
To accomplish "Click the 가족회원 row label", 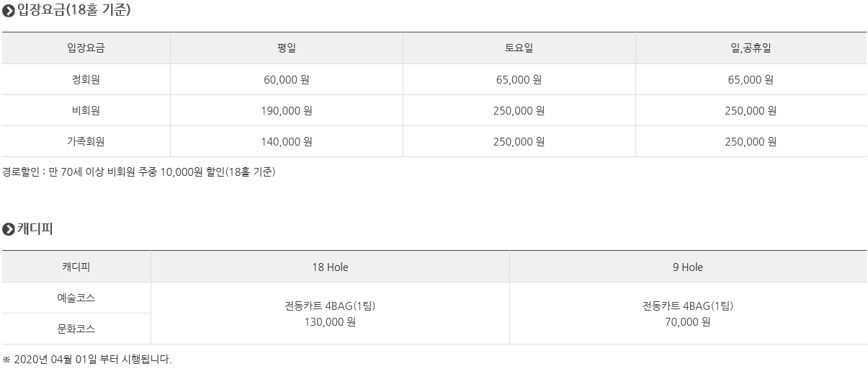I will coord(86,141).
